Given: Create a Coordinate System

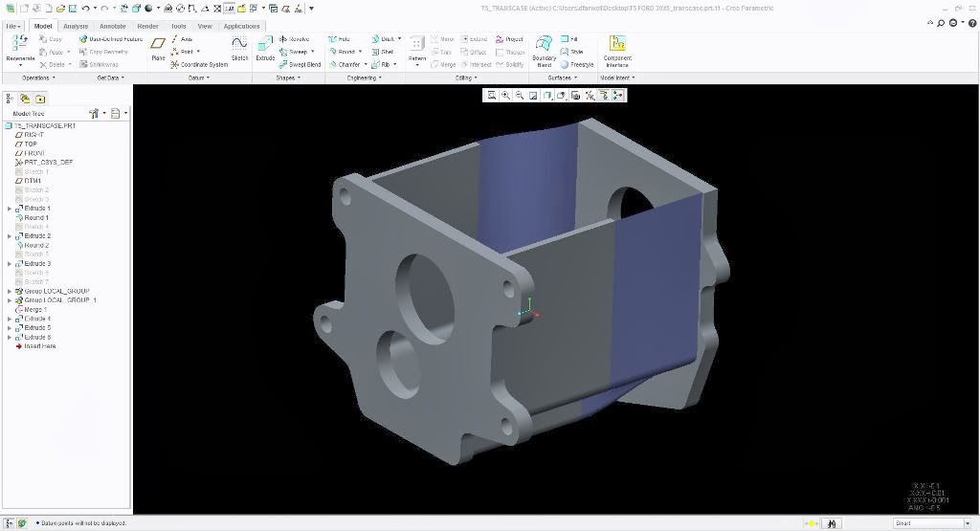Looking at the screenshot, I should click(199, 64).
